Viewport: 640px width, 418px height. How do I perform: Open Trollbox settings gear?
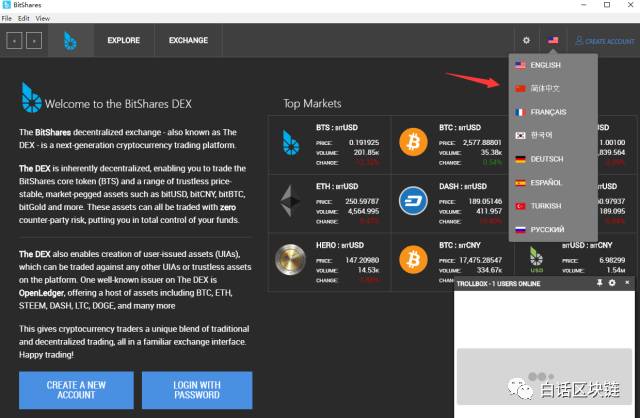(612, 284)
